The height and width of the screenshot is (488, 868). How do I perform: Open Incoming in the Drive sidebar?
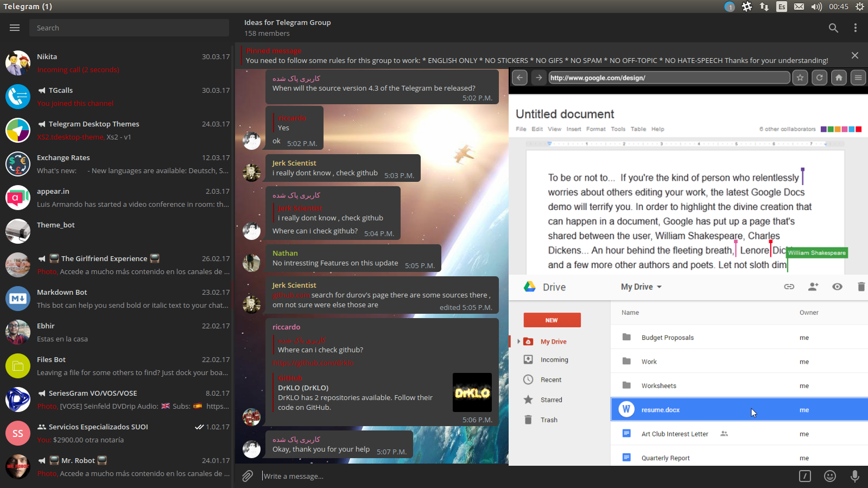click(x=554, y=359)
